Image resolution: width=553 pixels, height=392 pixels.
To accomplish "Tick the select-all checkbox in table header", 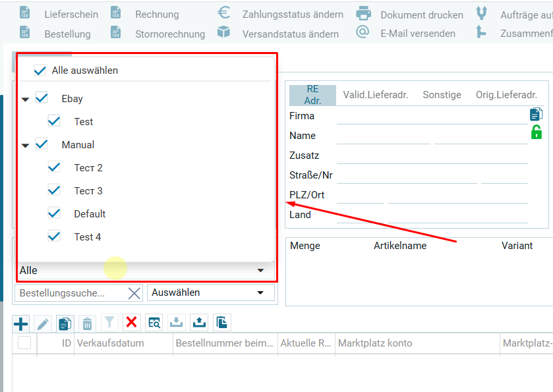I will pos(24,343).
